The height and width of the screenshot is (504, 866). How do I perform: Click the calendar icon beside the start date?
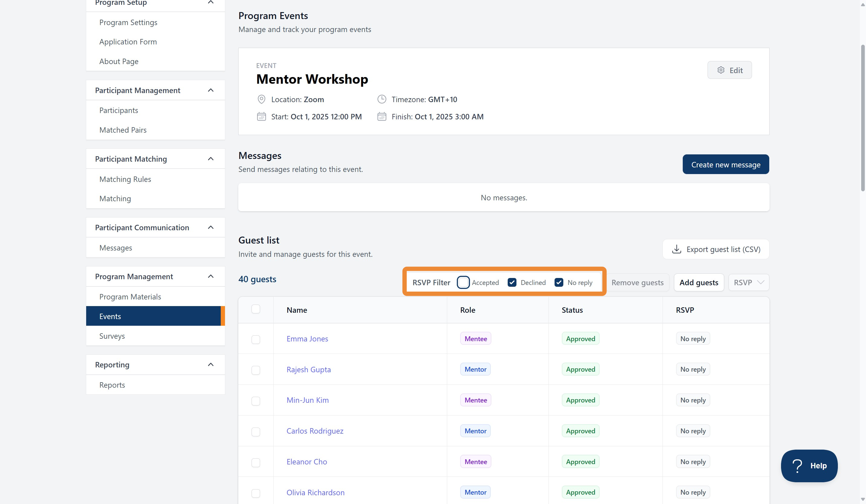(x=261, y=116)
